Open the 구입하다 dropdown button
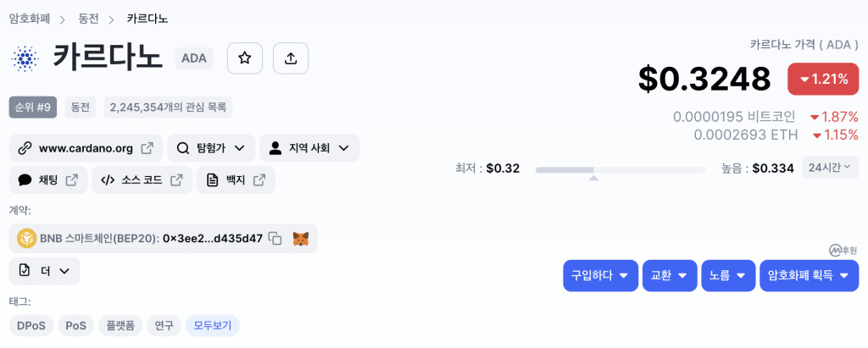The width and height of the screenshot is (868, 348). click(x=601, y=275)
